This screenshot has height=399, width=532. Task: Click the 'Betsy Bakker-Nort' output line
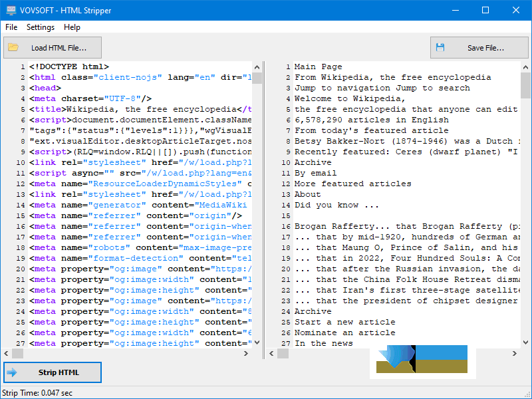tap(407, 141)
